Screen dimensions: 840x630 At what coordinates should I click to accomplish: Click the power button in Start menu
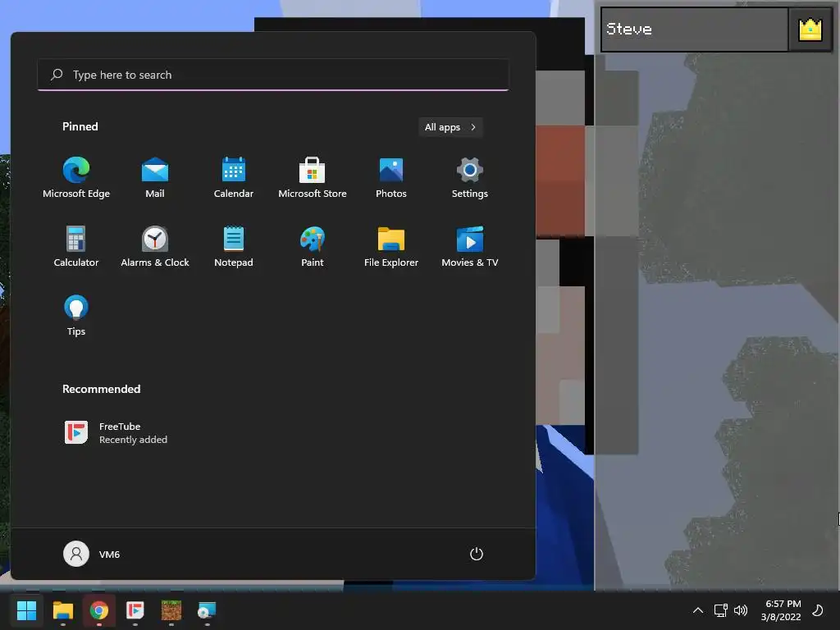477,554
